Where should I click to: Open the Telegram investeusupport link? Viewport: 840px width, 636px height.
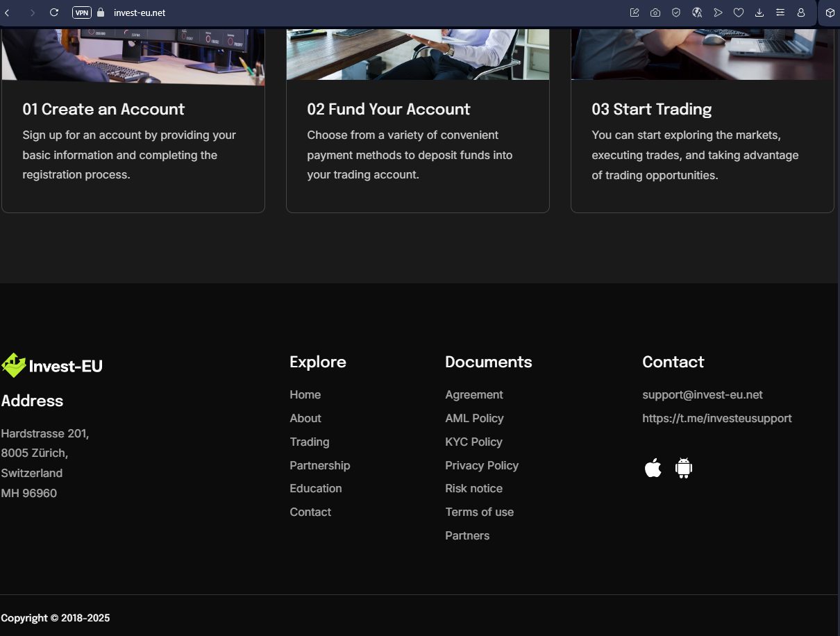(x=716, y=418)
